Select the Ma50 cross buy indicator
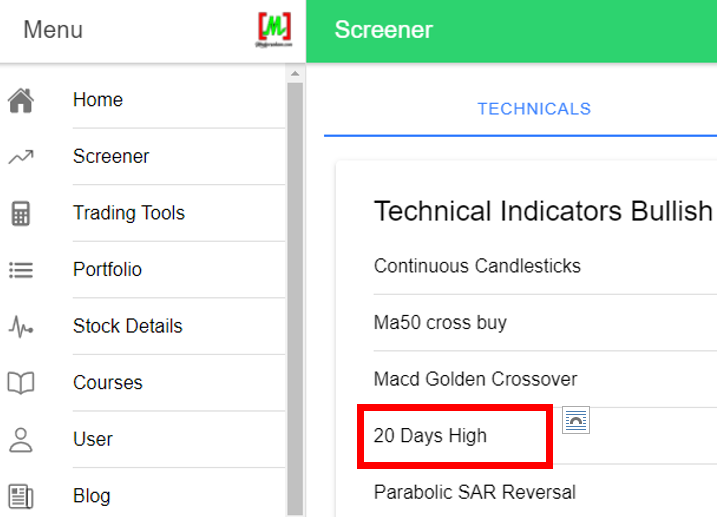The image size is (724, 517). point(440,323)
